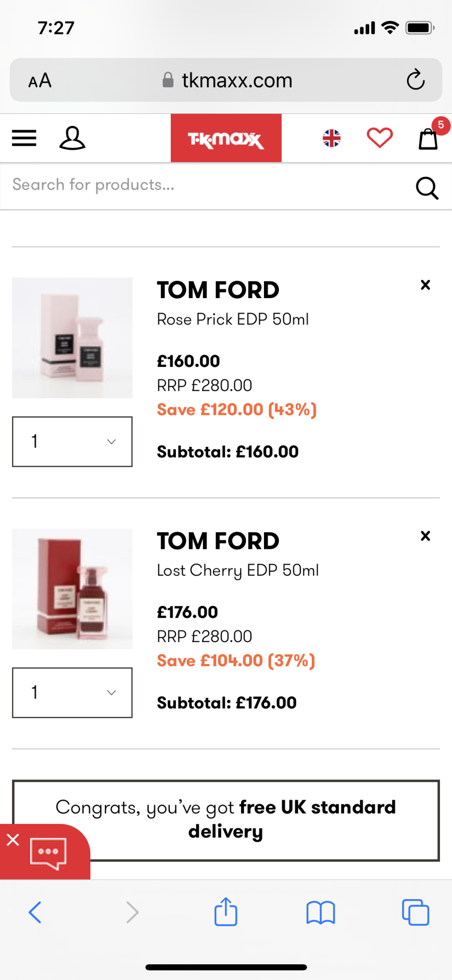
Task: Expand quantity dropdown for Lost Cherry
Action: point(72,692)
